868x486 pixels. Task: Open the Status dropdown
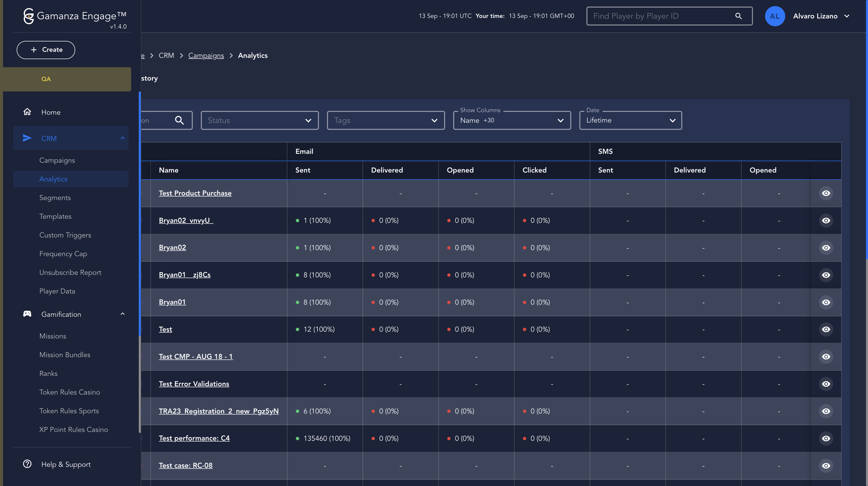tap(259, 120)
